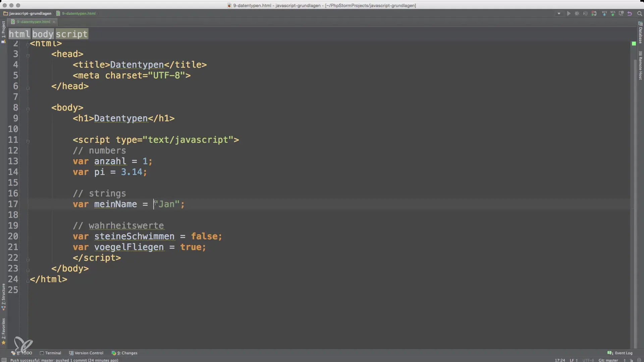The width and height of the screenshot is (644, 362).
Task: Select html breadcrumb
Action: (x=19, y=34)
